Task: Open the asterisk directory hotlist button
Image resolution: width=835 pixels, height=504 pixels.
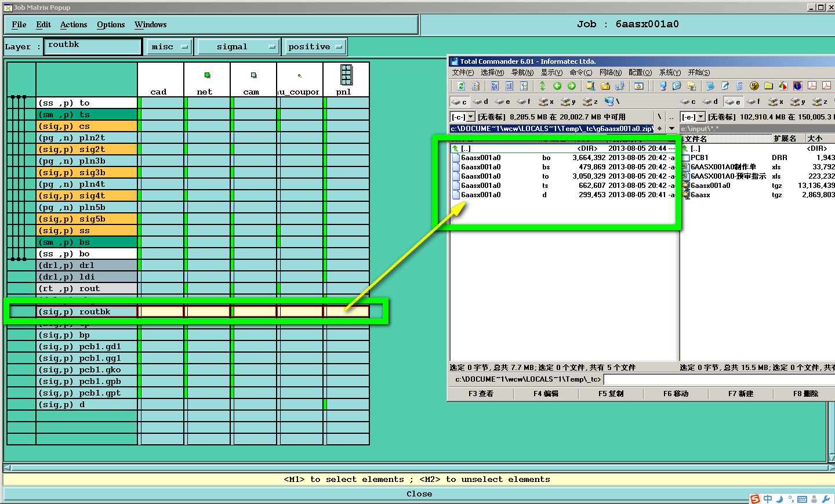Action: (x=659, y=129)
